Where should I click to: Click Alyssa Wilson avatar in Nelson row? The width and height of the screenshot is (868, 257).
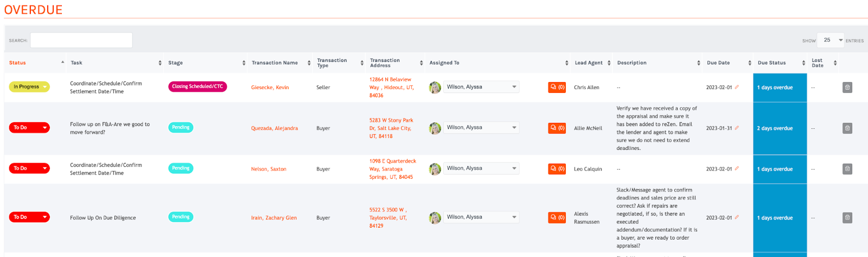click(x=435, y=169)
